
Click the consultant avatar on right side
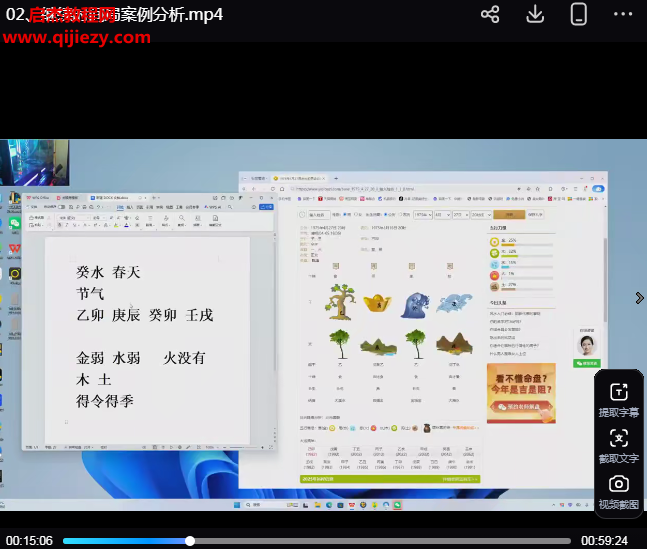(587, 345)
